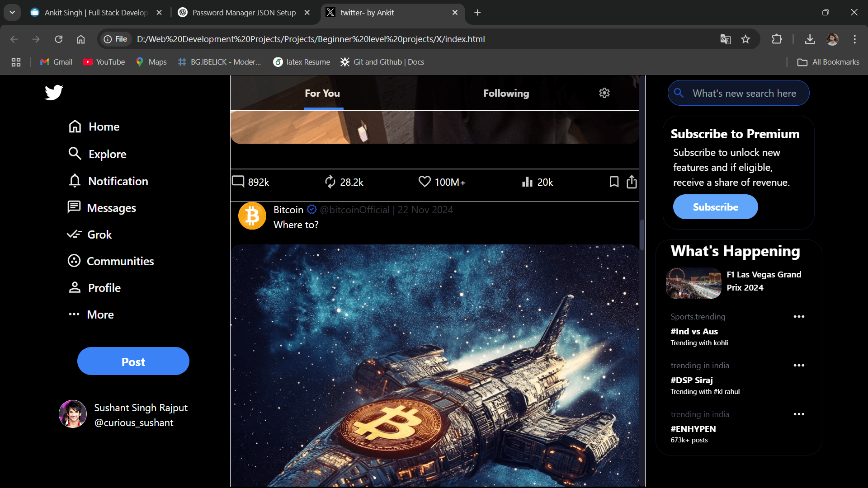
Task: Click the feed vertical scrollbar thumb
Action: click(x=642, y=235)
